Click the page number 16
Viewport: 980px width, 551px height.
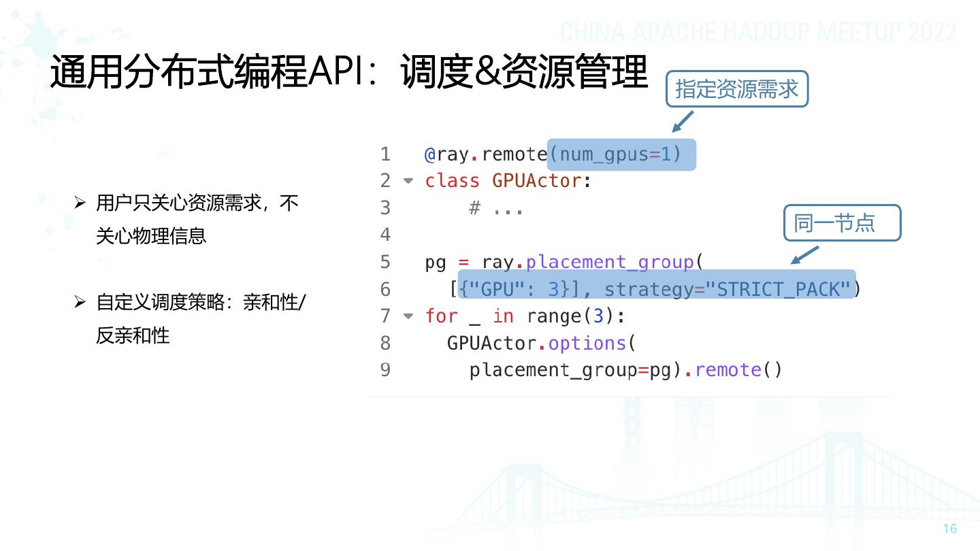click(950, 529)
